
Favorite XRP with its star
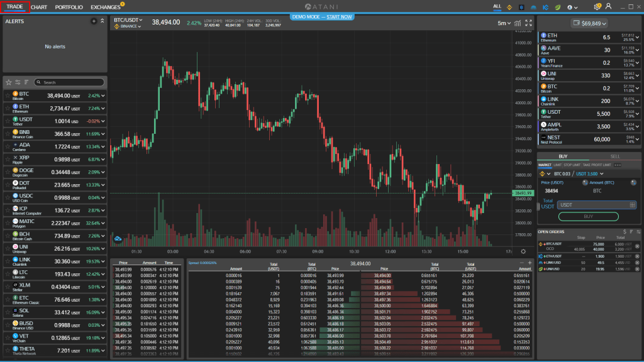[8, 159]
